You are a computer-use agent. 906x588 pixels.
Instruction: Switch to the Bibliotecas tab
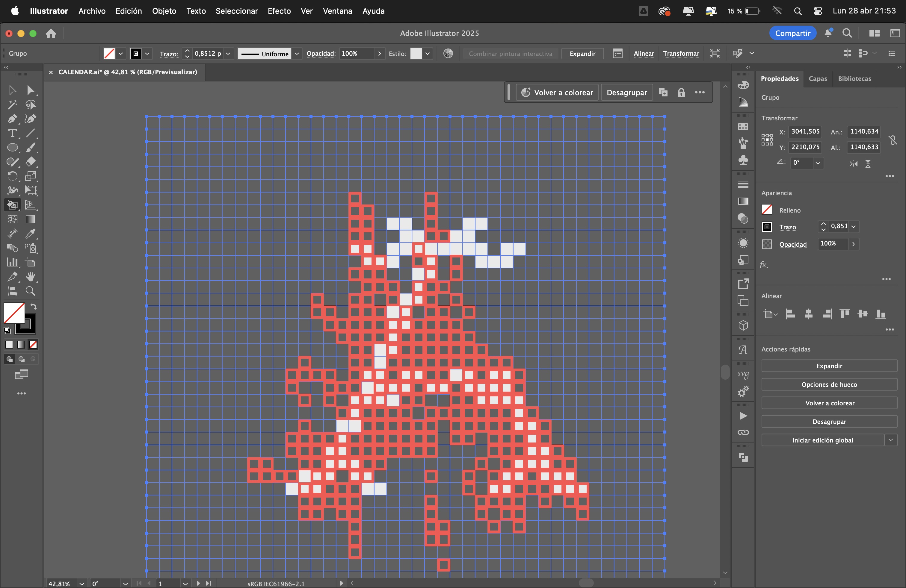click(x=854, y=79)
